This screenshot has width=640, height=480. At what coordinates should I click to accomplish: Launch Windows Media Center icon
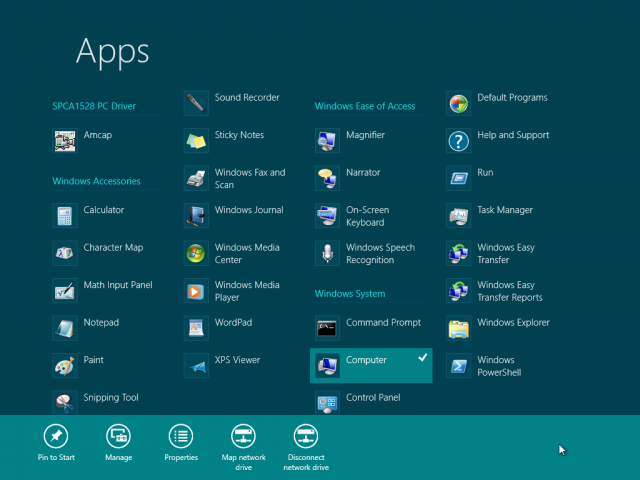(x=196, y=253)
